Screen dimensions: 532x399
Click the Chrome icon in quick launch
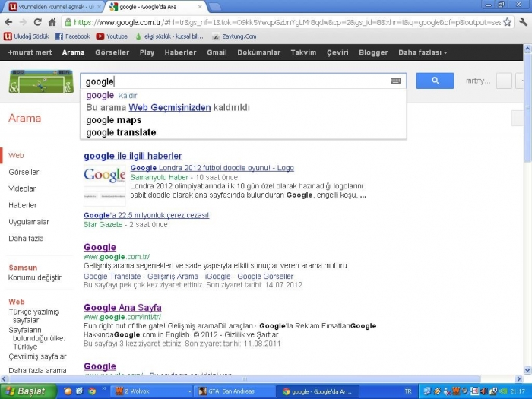tap(92, 391)
